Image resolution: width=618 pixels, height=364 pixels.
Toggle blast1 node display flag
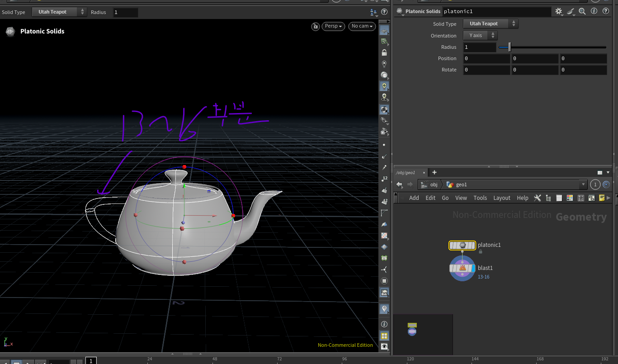click(473, 268)
